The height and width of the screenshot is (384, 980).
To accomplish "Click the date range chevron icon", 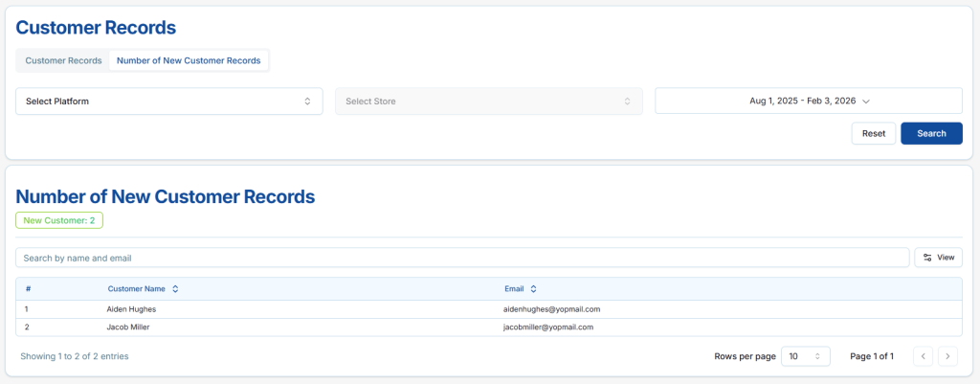I will [x=866, y=101].
